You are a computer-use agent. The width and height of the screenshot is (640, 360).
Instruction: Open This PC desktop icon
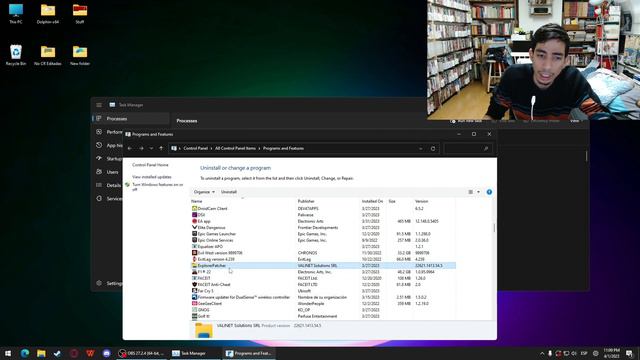pyautogui.click(x=16, y=13)
